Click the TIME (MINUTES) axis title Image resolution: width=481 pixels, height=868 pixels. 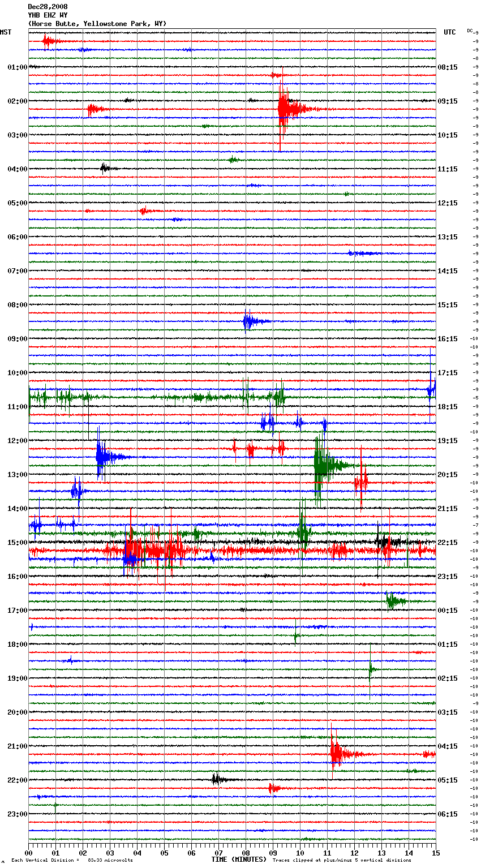click(x=239, y=860)
